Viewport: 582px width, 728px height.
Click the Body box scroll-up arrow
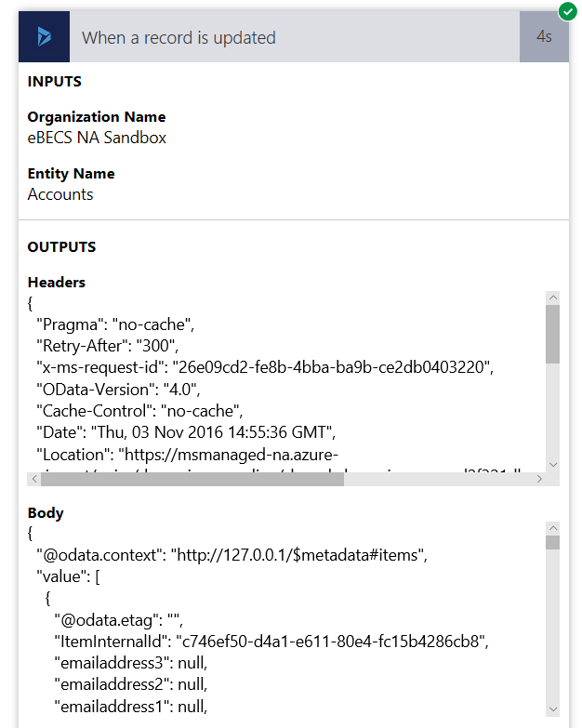(553, 528)
